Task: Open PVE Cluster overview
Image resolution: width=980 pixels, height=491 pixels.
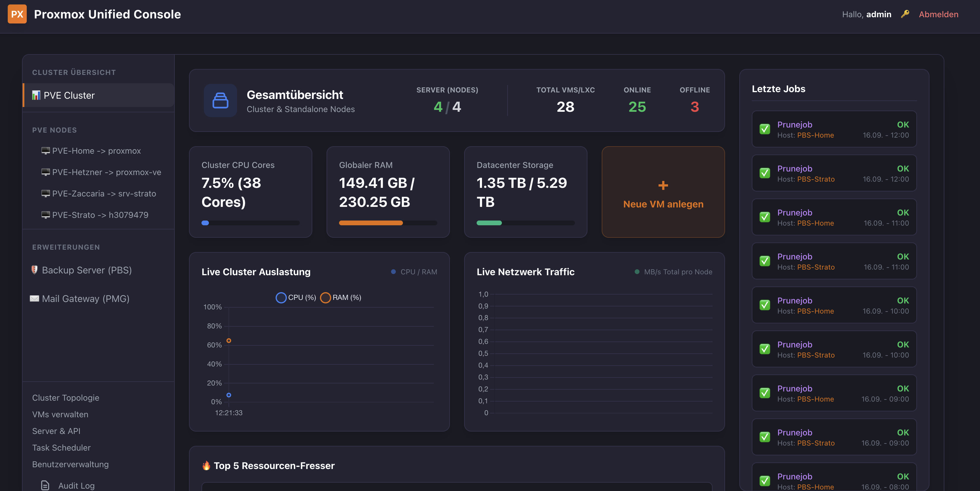Action: [99, 95]
